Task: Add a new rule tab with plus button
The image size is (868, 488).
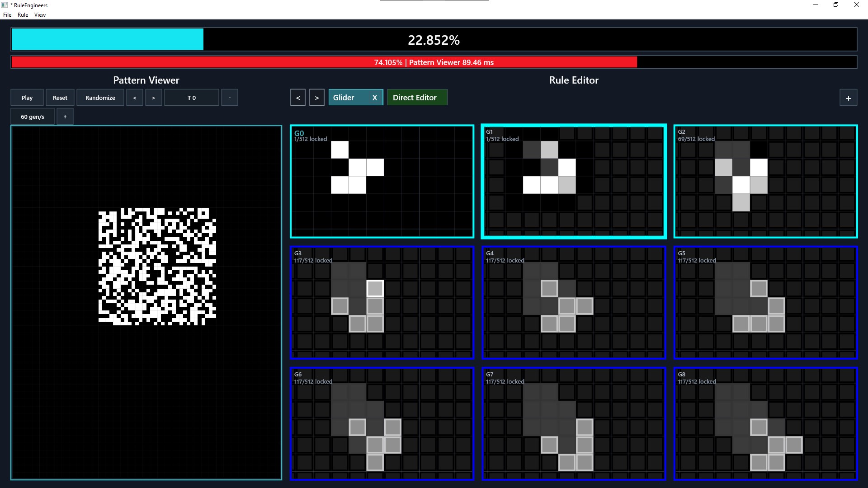Action: pyautogui.click(x=849, y=98)
